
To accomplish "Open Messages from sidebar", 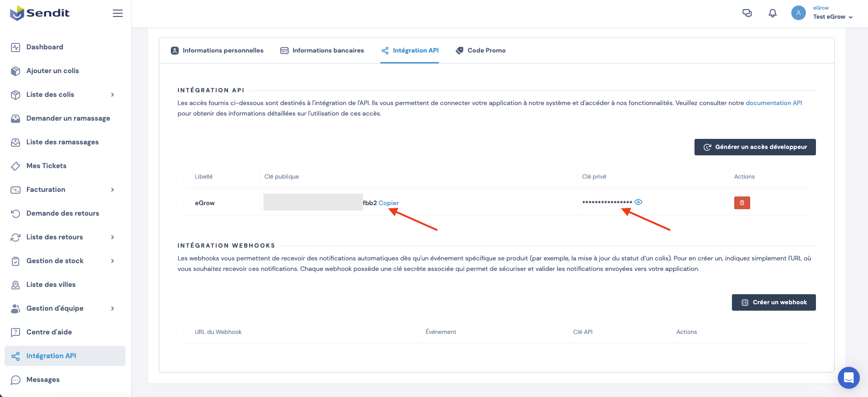I will (43, 380).
